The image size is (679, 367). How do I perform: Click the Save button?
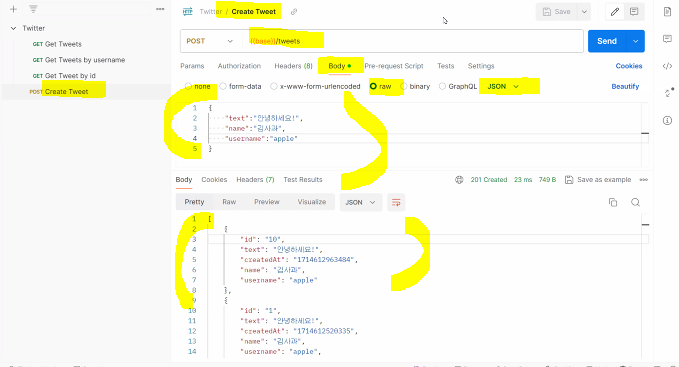[557, 12]
